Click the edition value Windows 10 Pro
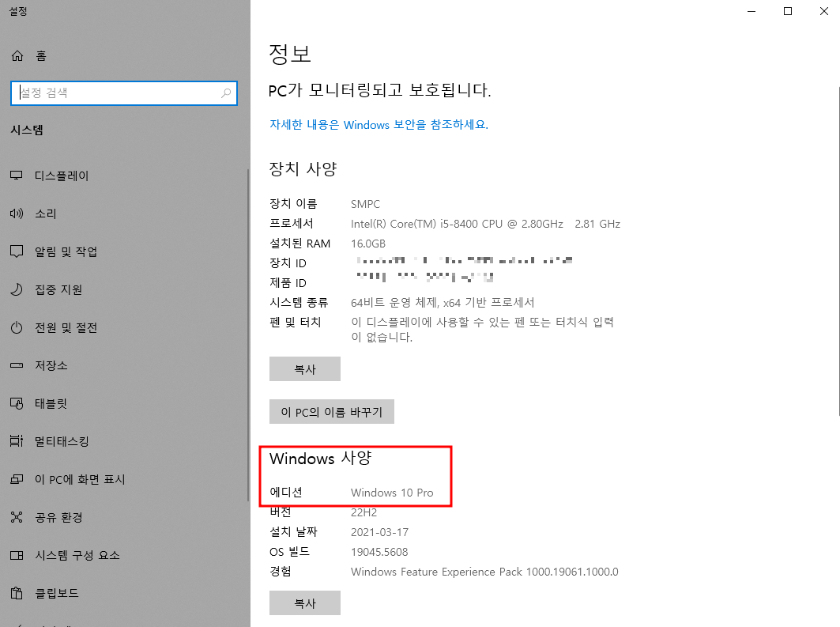Screen dimensions: 840x627 click(392, 493)
